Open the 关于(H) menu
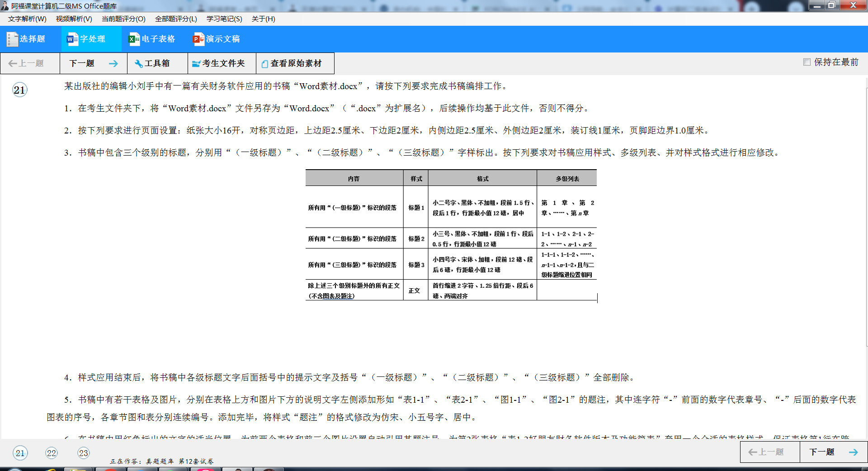Viewport: 868px width, 471px height. coord(263,19)
